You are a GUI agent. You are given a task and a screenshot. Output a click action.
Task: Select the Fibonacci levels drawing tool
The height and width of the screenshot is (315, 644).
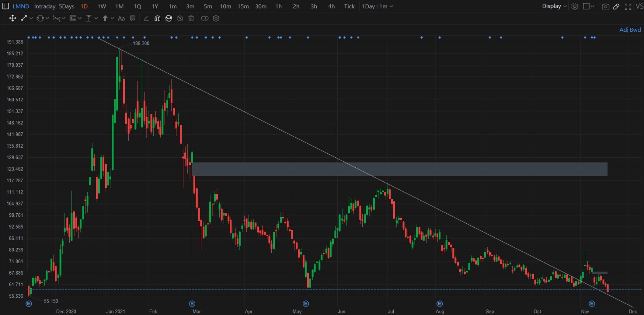(x=73, y=18)
